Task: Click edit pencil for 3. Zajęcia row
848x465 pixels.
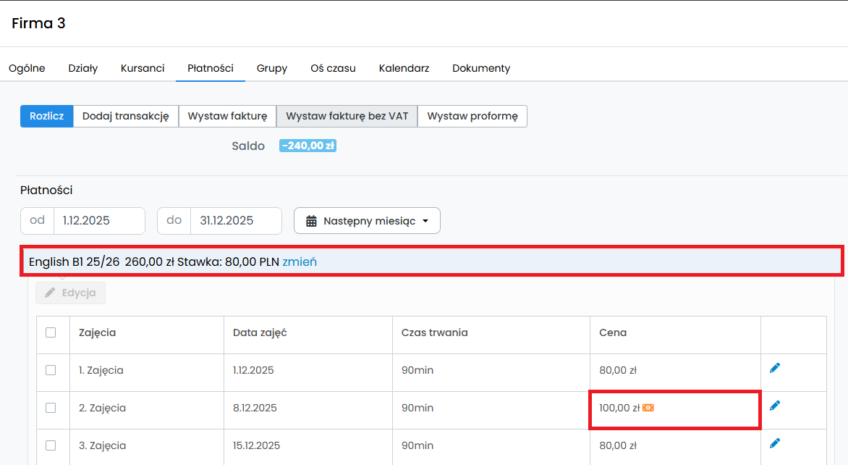Action: click(x=775, y=442)
